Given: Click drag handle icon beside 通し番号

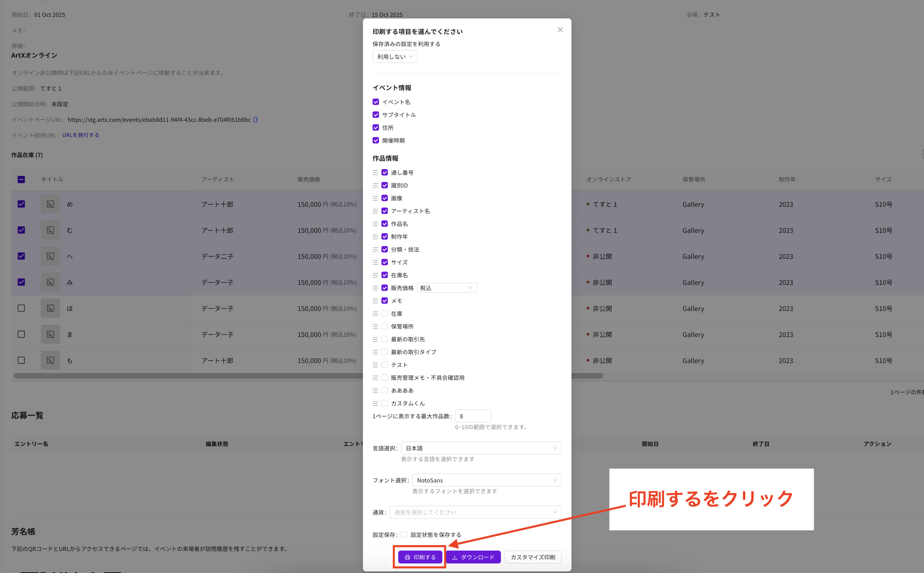Looking at the screenshot, I should 375,173.
